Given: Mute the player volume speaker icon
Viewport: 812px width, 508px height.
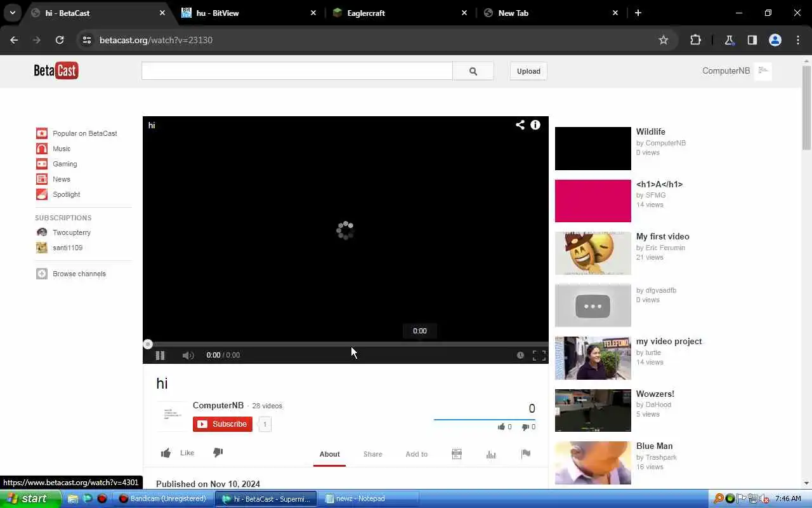Looking at the screenshot, I should pyautogui.click(x=188, y=356).
